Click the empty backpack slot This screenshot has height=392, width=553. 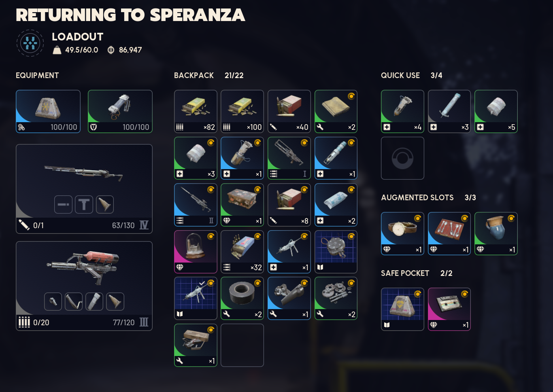(x=242, y=345)
